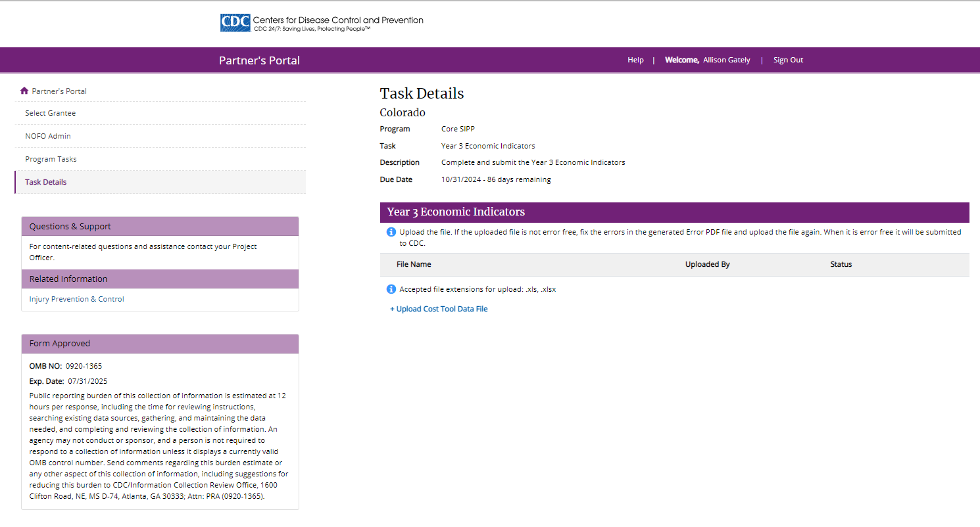Click the Related Information panel header

(x=160, y=279)
